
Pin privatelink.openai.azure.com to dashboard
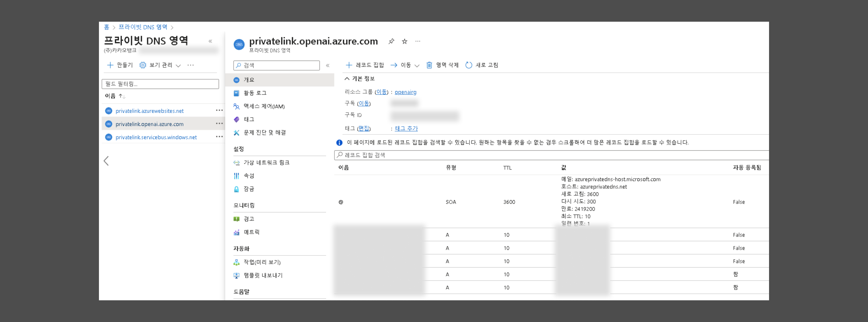[x=391, y=41]
